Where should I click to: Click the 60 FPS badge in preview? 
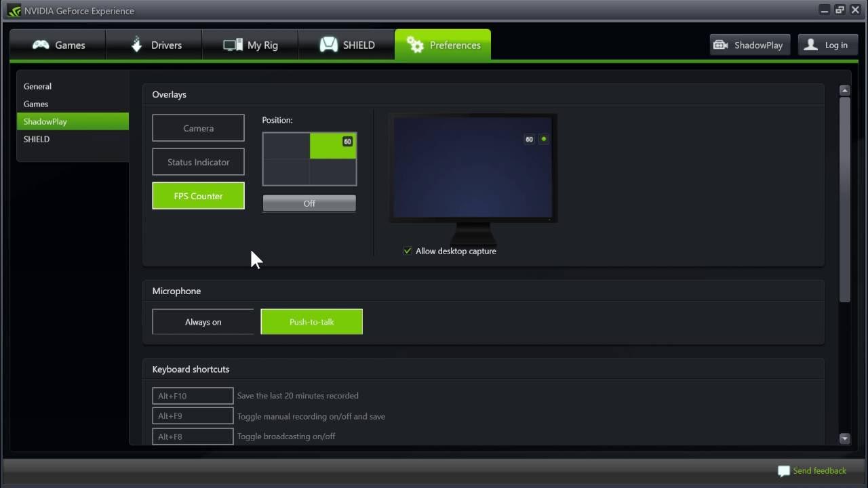(530, 140)
